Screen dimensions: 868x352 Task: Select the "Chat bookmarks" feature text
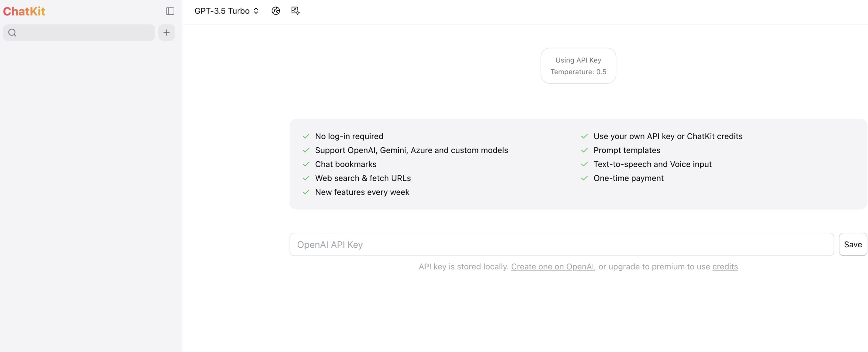point(346,164)
